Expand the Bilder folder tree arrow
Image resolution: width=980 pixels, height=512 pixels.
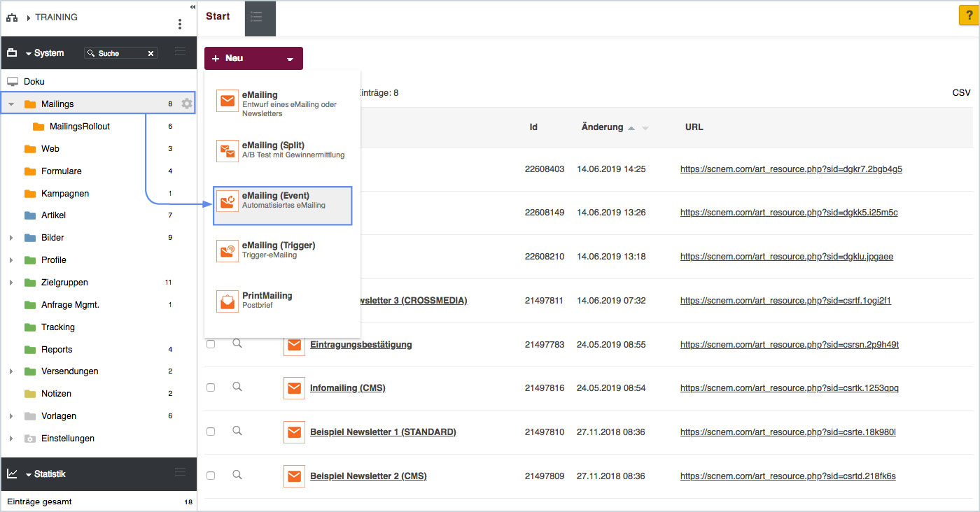tap(11, 238)
